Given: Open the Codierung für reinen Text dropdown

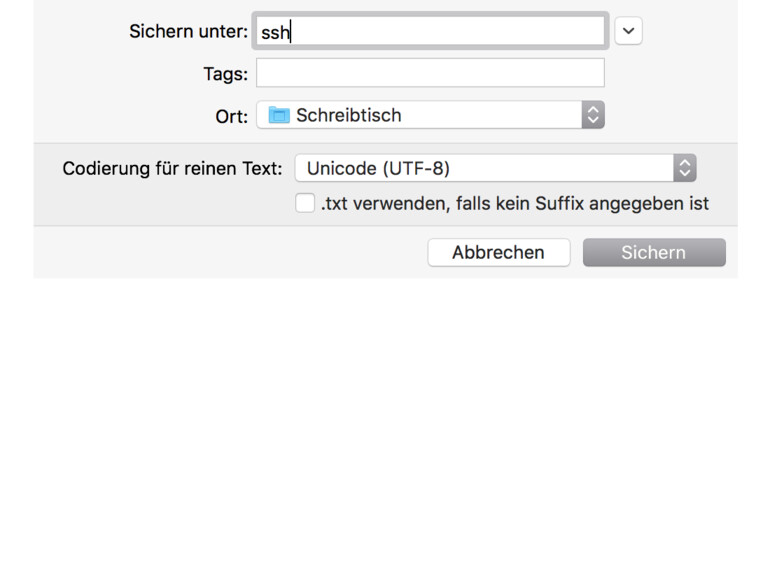Looking at the screenshot, I should click(x=495, y=168).
